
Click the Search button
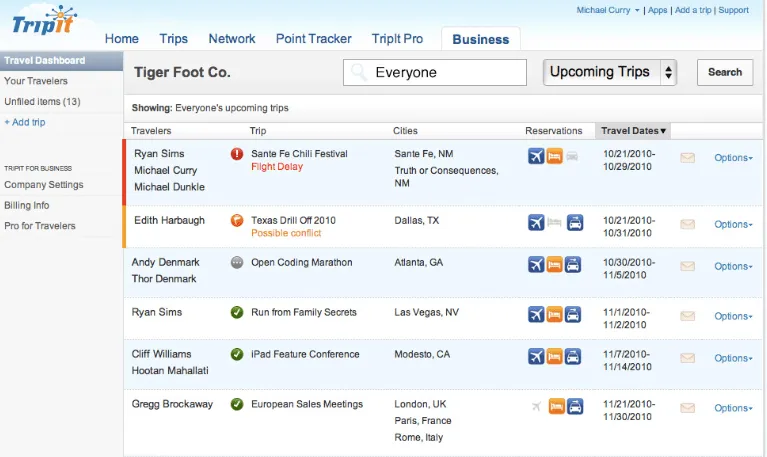pos(725,72)
